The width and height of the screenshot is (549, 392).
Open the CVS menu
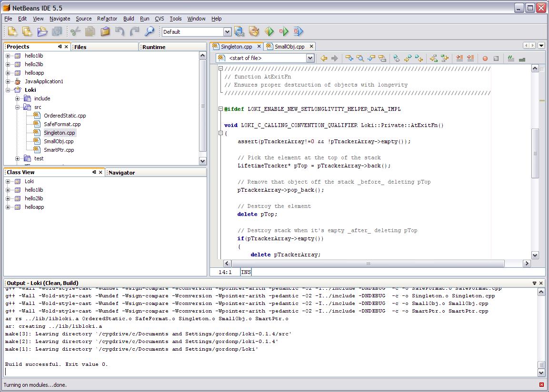pyautogui.click(x=160, y=19)
